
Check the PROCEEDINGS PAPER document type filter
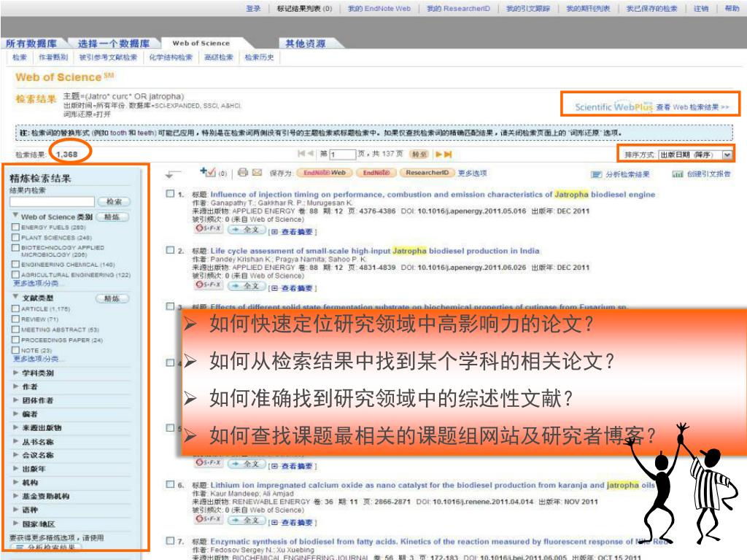[x=16, y=340]
